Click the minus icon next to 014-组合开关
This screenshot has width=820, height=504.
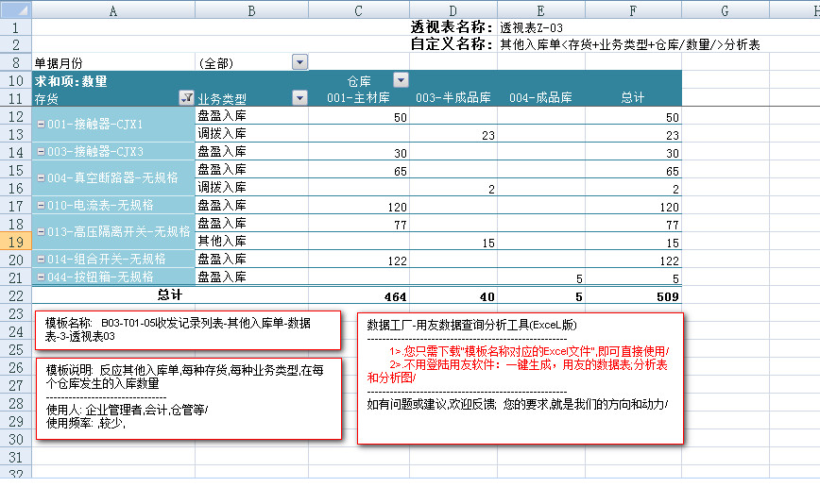click(x=40, y=259)
